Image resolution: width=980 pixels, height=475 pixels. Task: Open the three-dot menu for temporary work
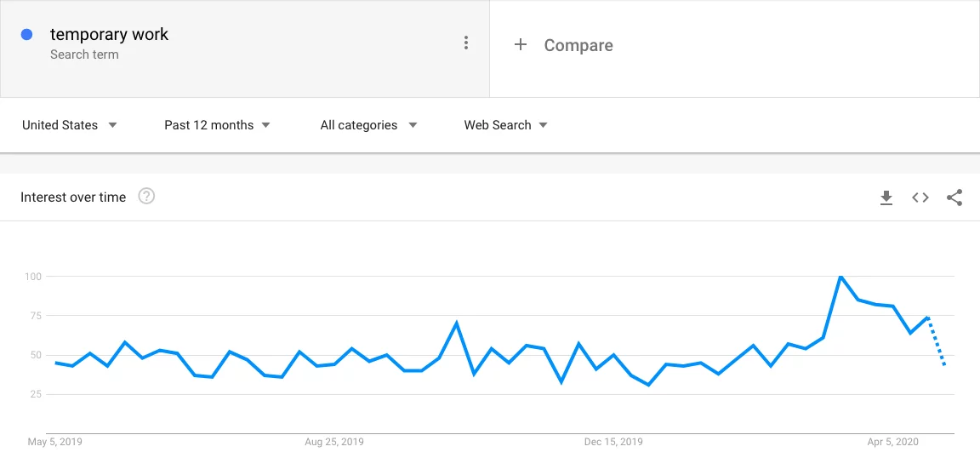click(465, 43)
